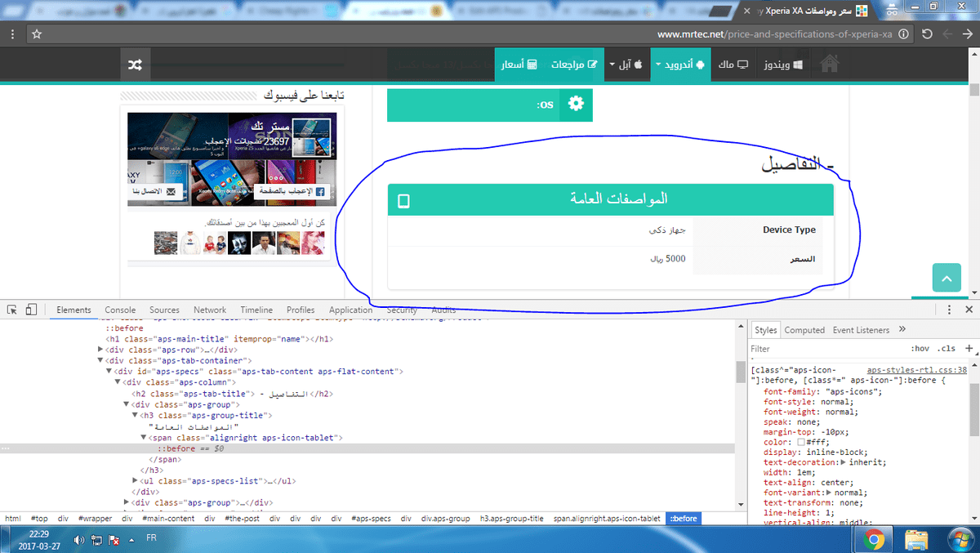Click the tablet icon in specs header

[403, 201]
